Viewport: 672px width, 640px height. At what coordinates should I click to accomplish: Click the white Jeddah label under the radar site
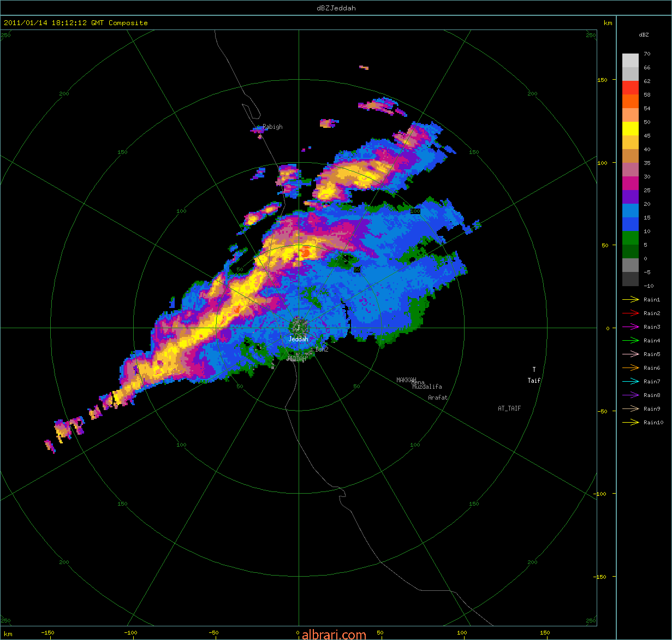(x=299, y=339)
